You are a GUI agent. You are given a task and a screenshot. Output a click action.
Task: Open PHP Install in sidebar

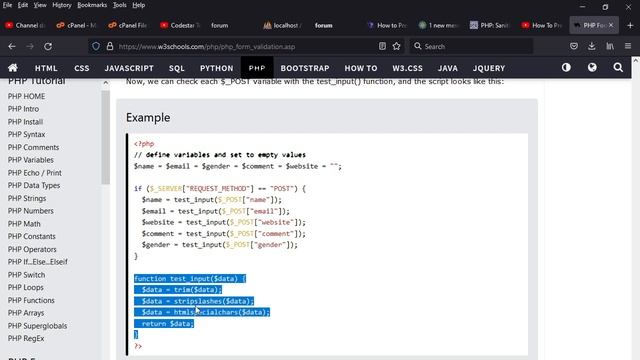tap(25, 122)
